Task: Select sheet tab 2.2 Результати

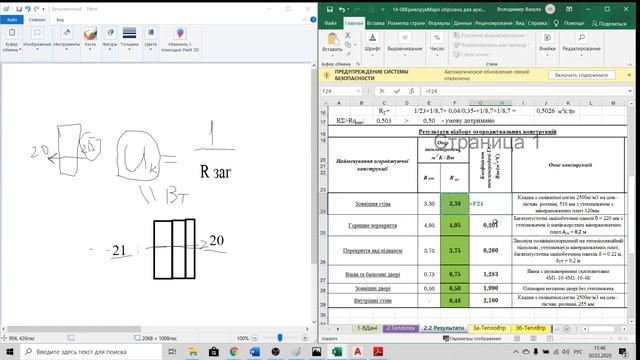Action: tap(443, 328)
